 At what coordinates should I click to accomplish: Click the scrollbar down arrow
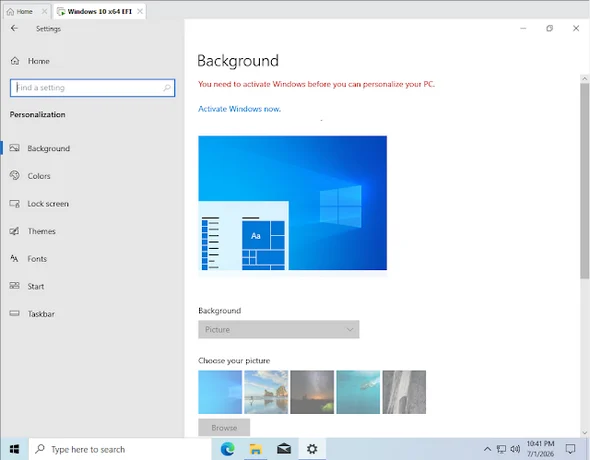tap(584, 433)
